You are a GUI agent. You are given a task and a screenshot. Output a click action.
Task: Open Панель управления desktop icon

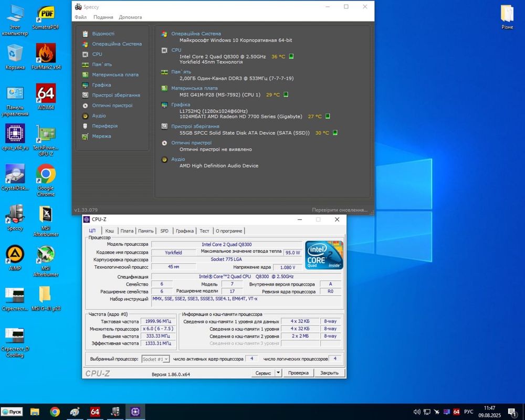pos(15,101)
